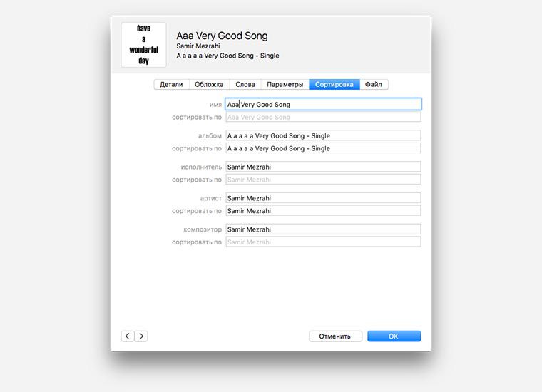Focus the sort-by field under композитор
542x392 pixels.
click(x=322, y=242)
